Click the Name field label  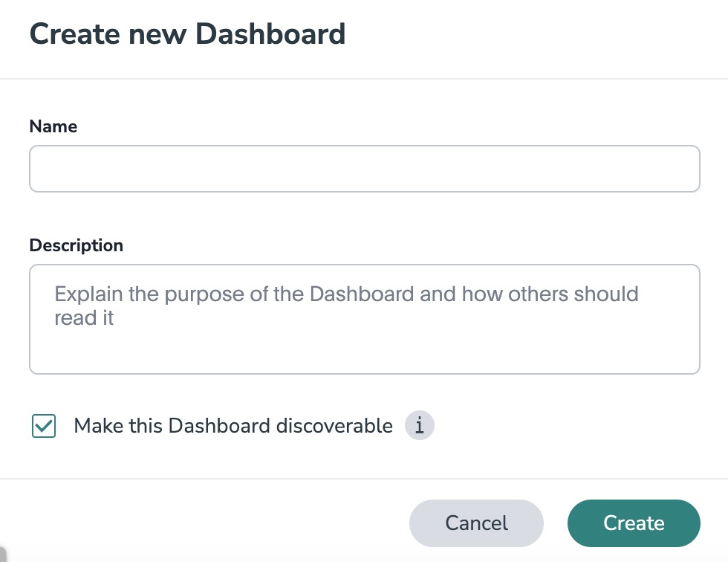point(53,126)
